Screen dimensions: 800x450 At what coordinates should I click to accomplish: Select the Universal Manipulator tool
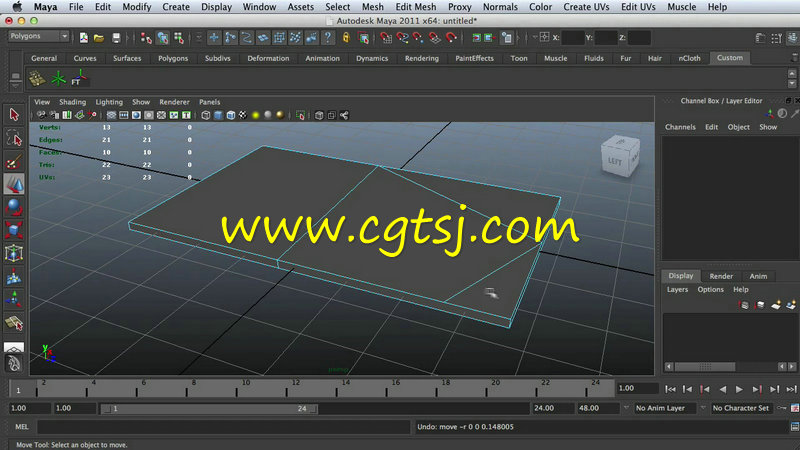(x=14, y=253)
